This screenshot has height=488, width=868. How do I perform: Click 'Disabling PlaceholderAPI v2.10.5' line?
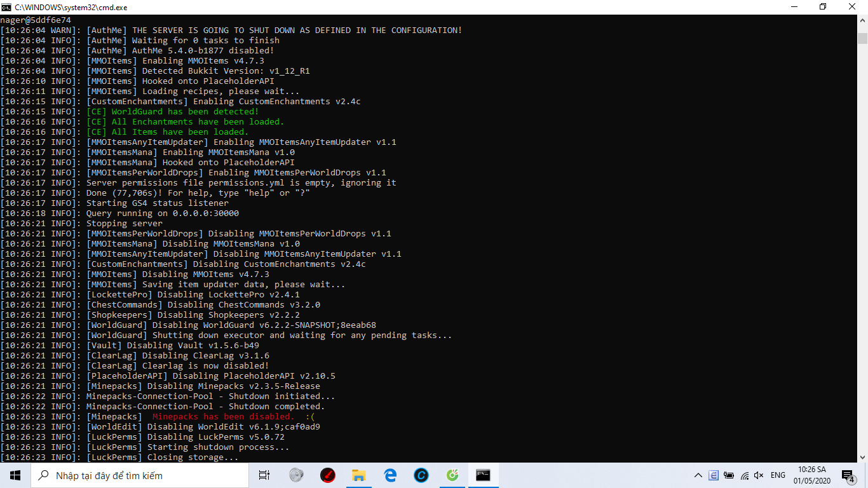(168, 376)
